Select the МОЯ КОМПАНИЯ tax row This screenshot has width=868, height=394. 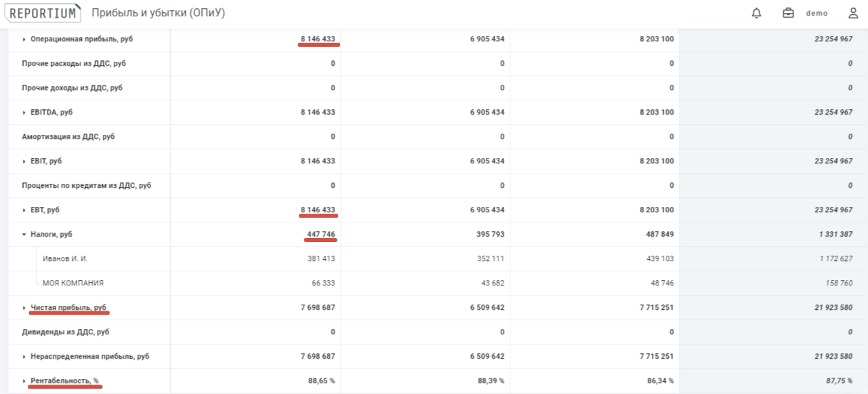click(73, 283)
